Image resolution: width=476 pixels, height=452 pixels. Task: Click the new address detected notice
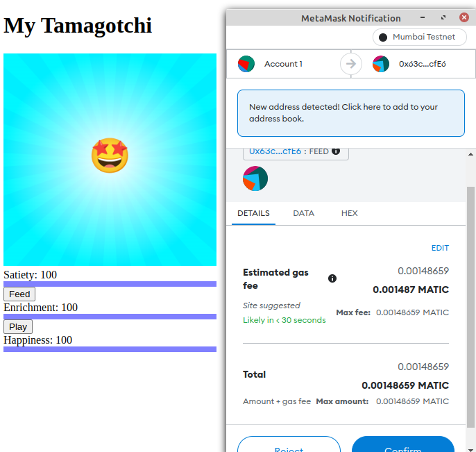(351, 113)
